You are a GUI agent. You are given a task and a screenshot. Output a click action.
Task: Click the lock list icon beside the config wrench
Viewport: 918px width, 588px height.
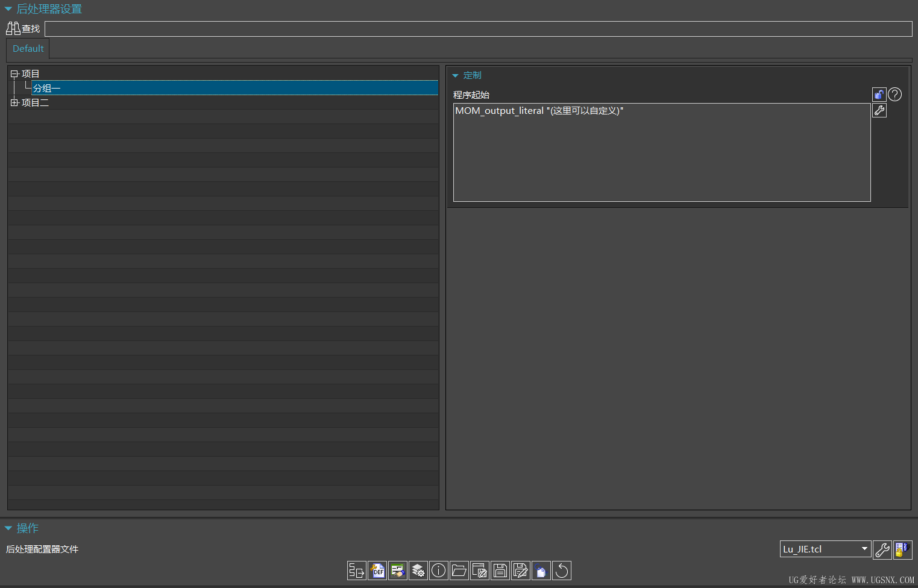pos(903,549)
